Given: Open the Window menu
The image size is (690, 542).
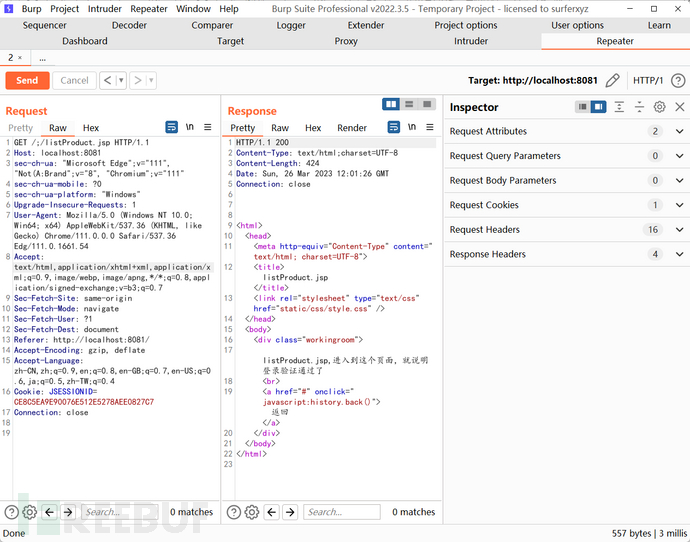Looking at the screenshot, I should pos(193,9).
